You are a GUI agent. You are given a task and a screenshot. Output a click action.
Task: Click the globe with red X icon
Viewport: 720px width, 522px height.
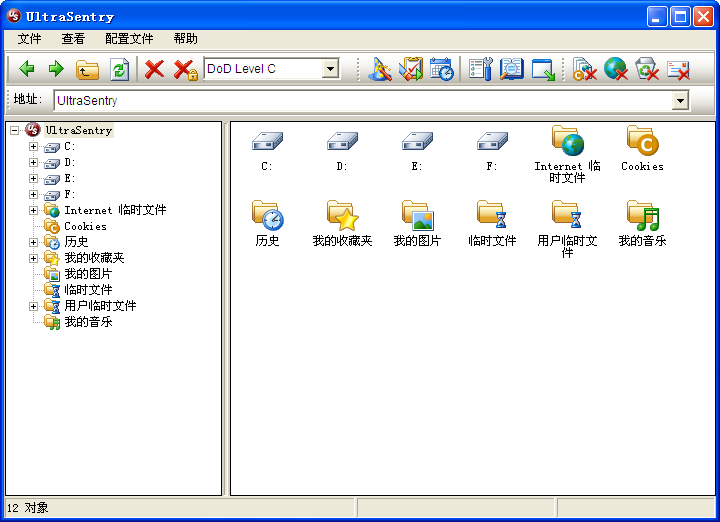coord(615,69)
